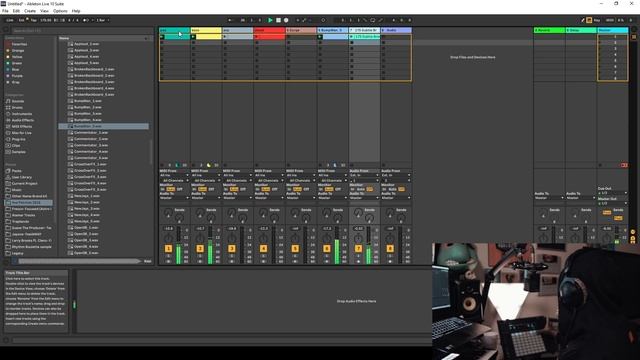The image size is (640, 360).
Task: Open the Create menu
Action: pyautogui.click(x=30, y=11)
